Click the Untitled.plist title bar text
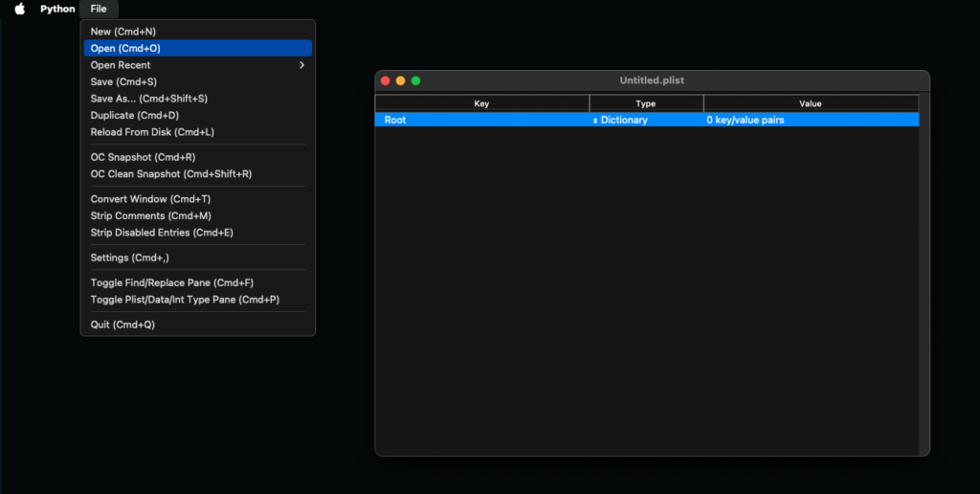The height and width of the screenshot is (494, 980). pos(652,80)
